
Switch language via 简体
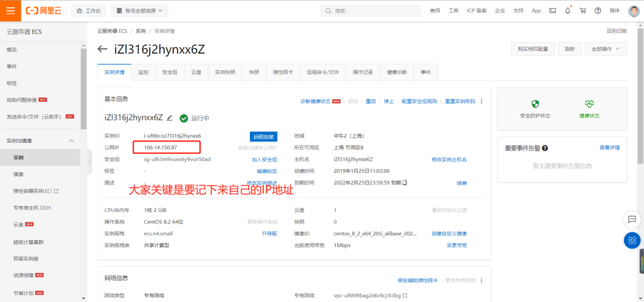point(615,11)
